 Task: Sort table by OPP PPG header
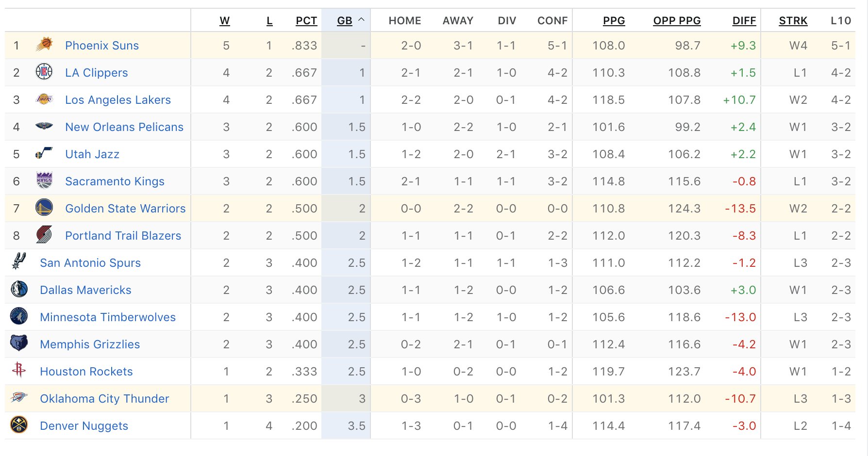coord(677,21)
